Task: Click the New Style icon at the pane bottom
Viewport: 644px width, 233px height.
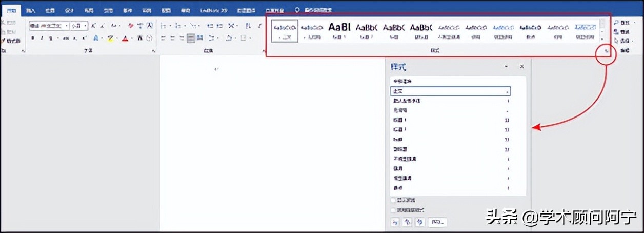Action: [x=395, y=222]
